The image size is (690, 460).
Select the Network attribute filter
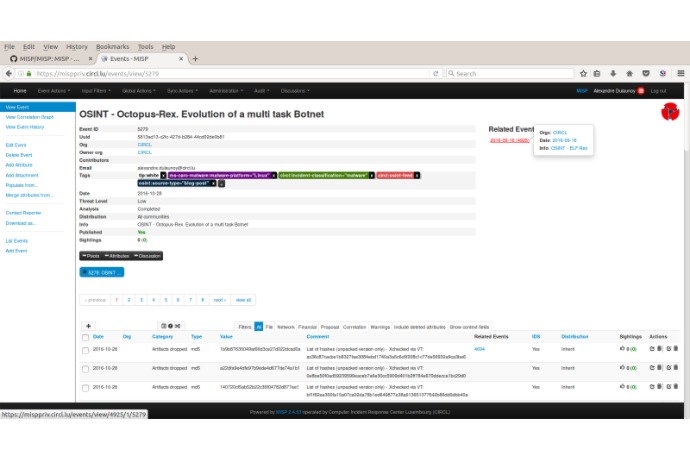[x=286, y=327]
